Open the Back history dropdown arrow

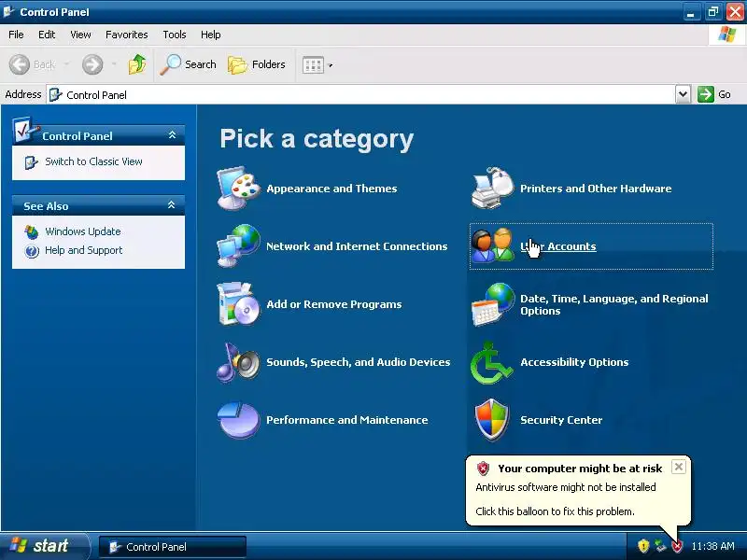(66, 64)
